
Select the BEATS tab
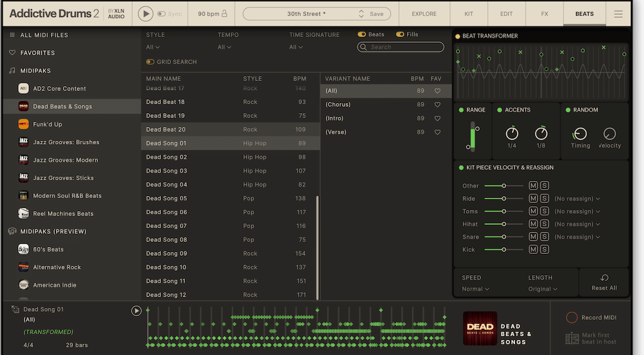[584, 14]
